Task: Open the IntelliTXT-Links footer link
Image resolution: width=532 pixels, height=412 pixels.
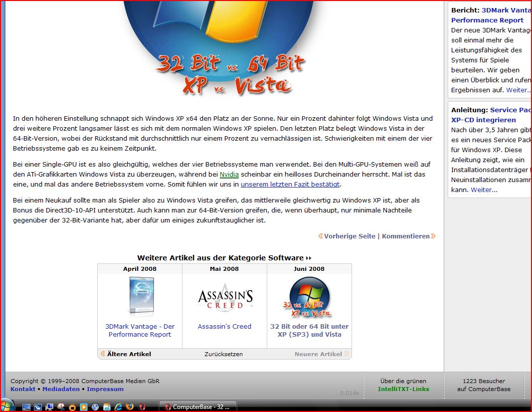Action: [403, 389]
